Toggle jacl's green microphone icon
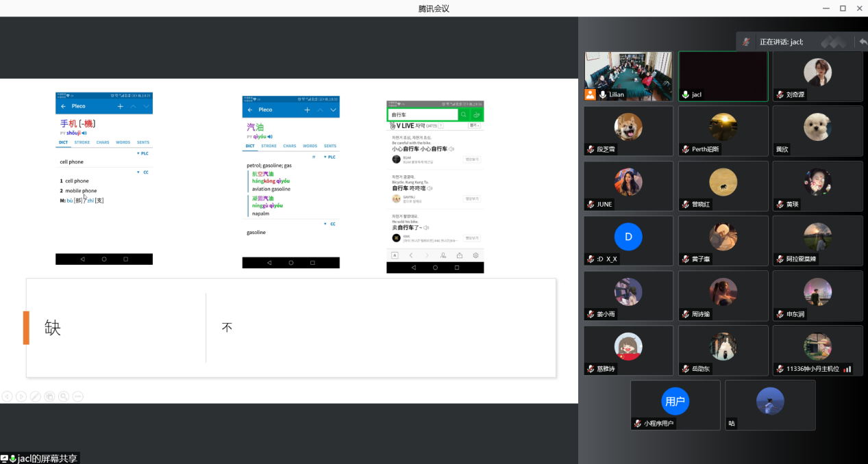The image size is (868, 464). [x=685, y=94]
